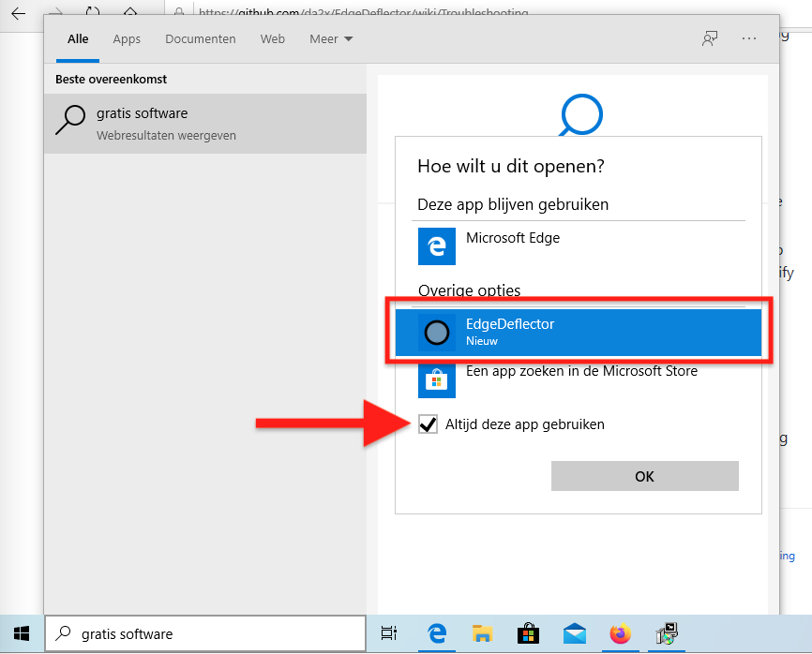Select the Alle tab
Image resolution: width=812 pixels, height=654 pixels.
(78, 39)
